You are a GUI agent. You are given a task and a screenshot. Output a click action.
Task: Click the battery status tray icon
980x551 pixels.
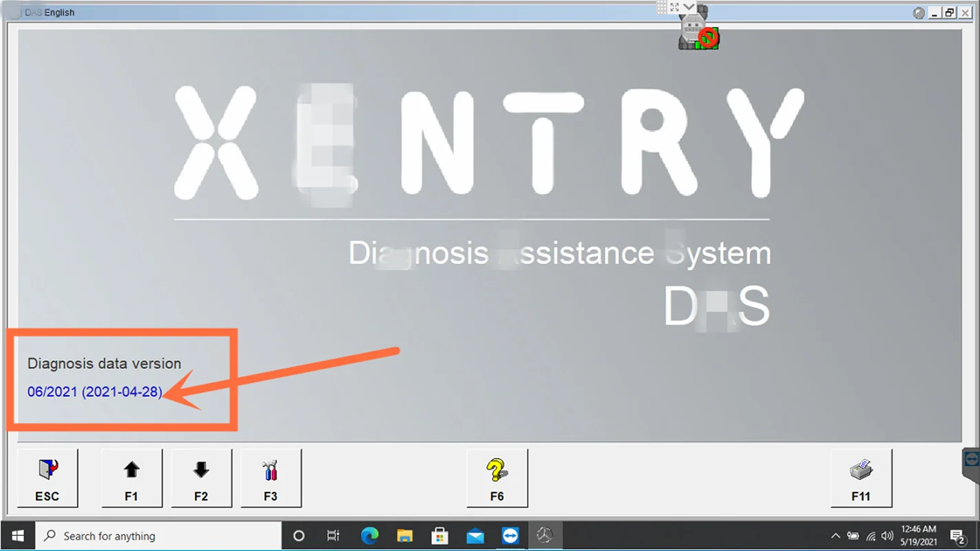853,536
